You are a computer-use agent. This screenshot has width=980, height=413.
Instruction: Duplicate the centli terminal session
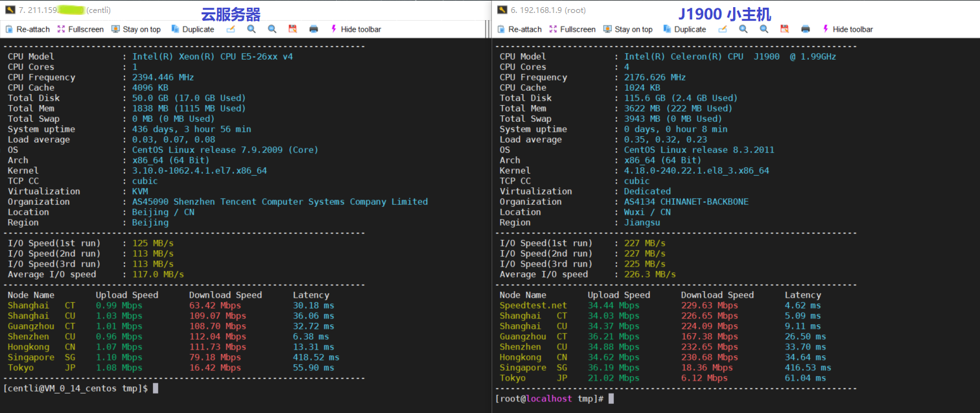click(x=192, y=29)
